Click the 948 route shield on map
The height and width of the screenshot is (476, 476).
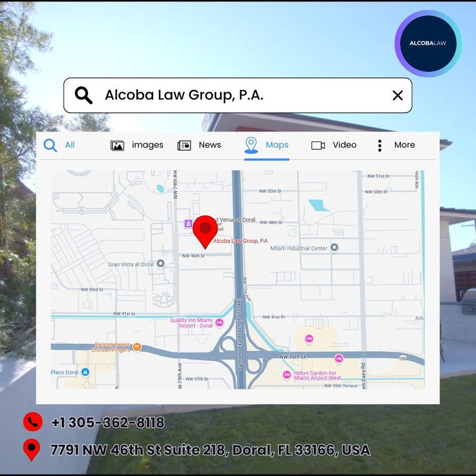pyautogui.click(x=403, y=358)
